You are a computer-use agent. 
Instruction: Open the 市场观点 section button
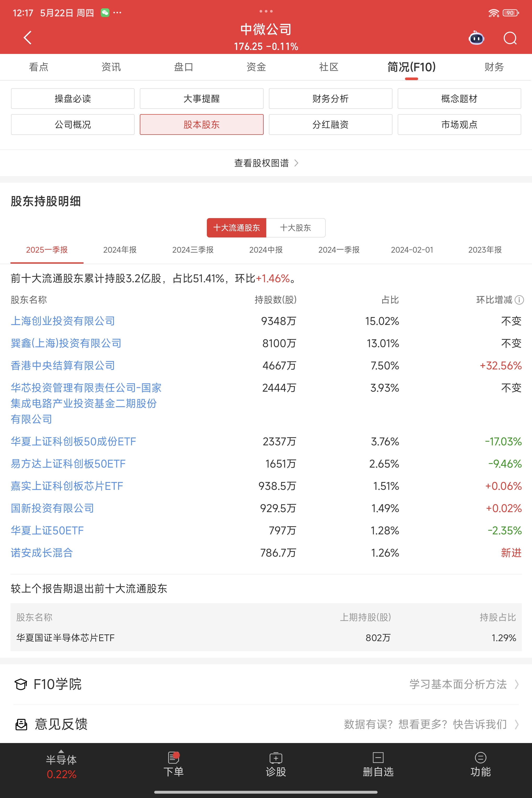click(459, 125)
